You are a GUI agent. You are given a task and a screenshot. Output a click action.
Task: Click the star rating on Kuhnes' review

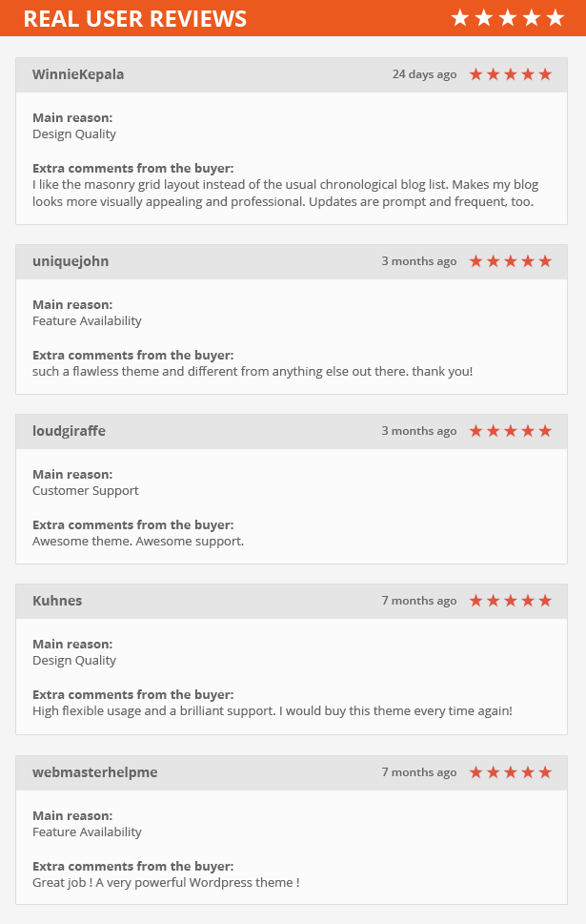coord(511,601)
